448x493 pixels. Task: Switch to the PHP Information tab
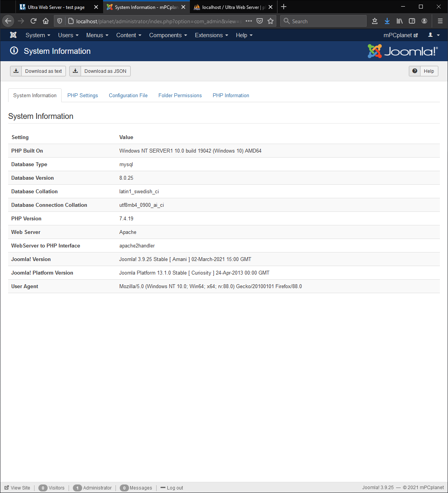(x=231, y=95)
